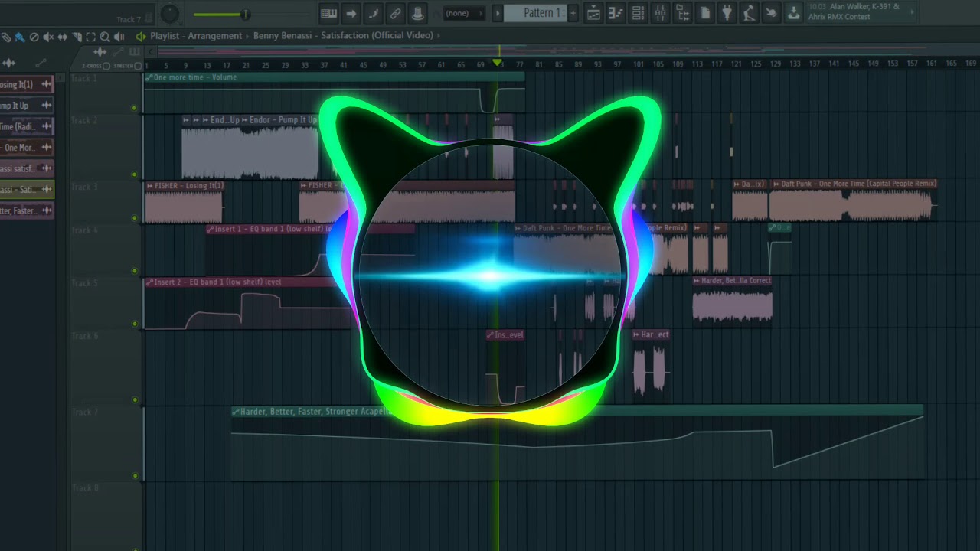Mute Track 2 using its green LED
Viewport: 980px width, 551px height.
[x=134, y=174]
